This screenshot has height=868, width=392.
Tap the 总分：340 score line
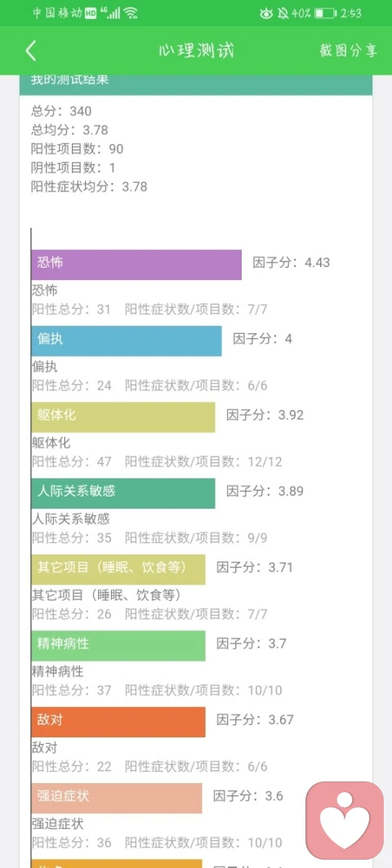(61, 111)
